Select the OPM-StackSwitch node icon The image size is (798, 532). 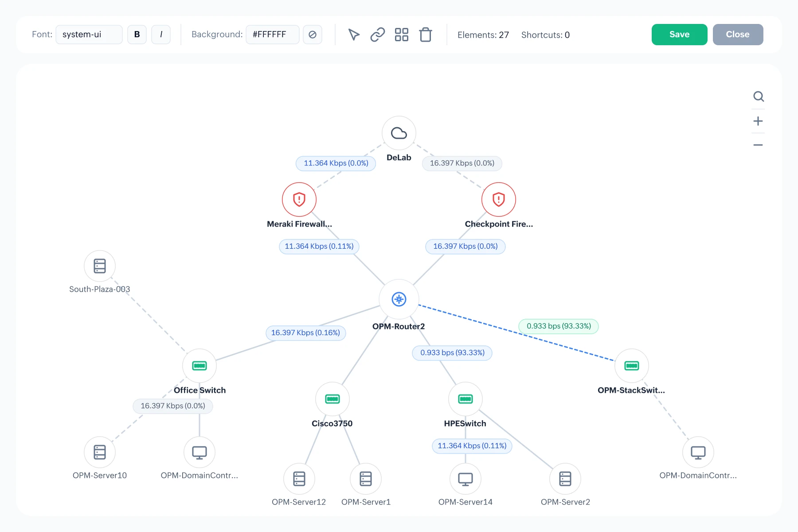coord(632,366)
